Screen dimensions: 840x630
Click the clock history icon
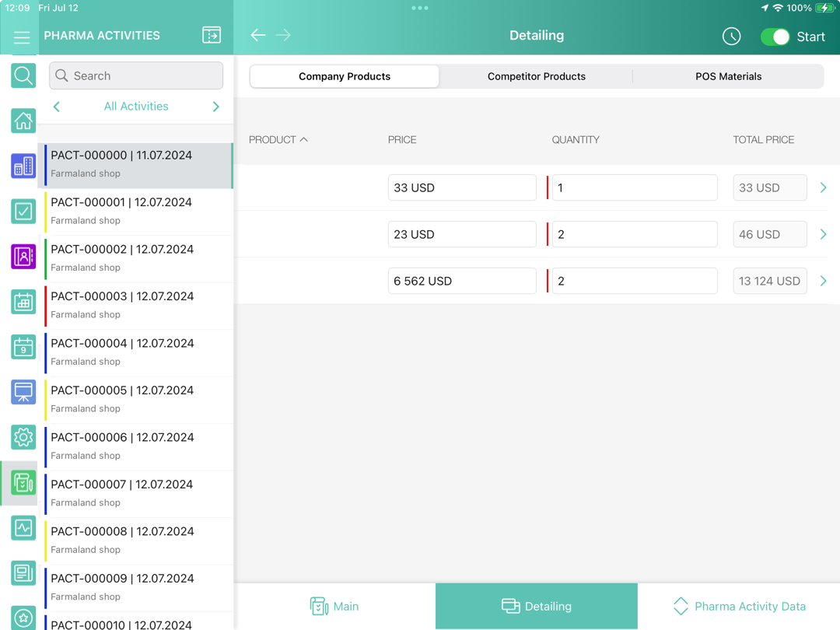(x=731, y=37)
